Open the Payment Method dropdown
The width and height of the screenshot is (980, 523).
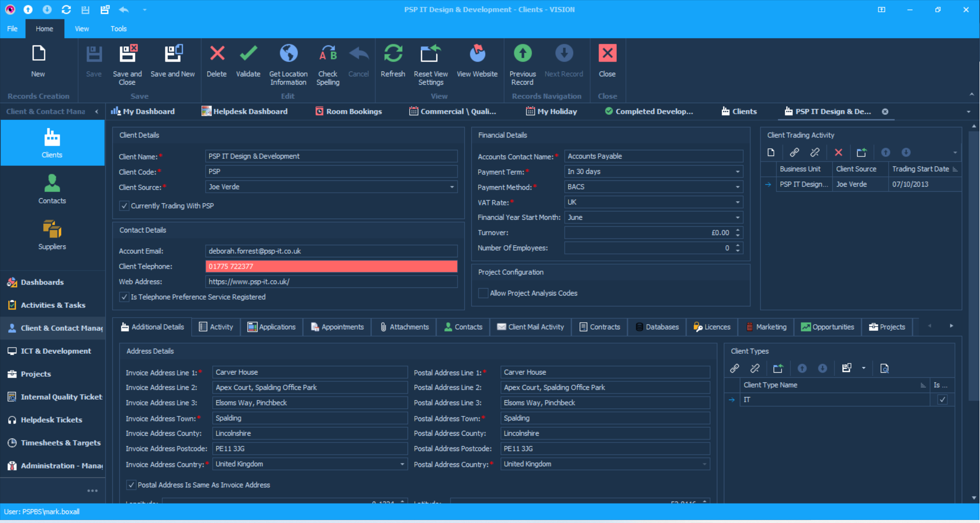pyautogui.click(x=738, y=187)
